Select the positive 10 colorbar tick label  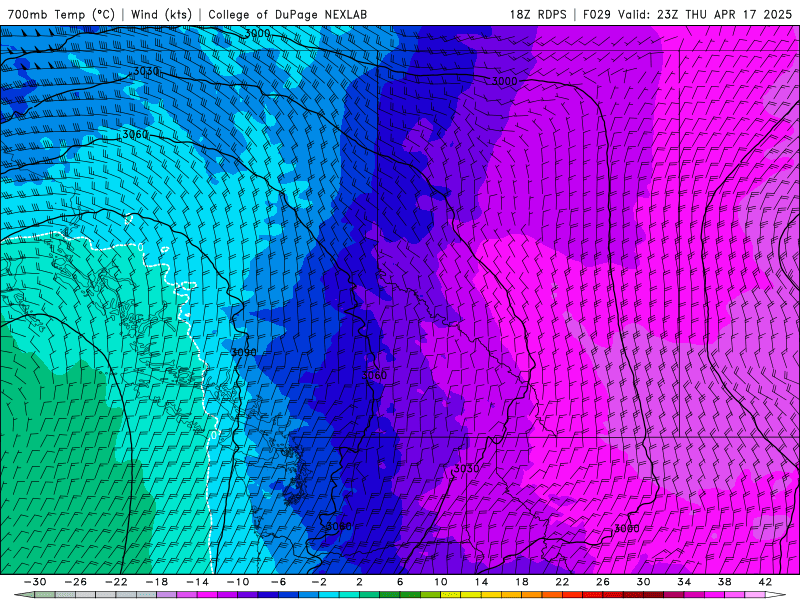point(441,582)
